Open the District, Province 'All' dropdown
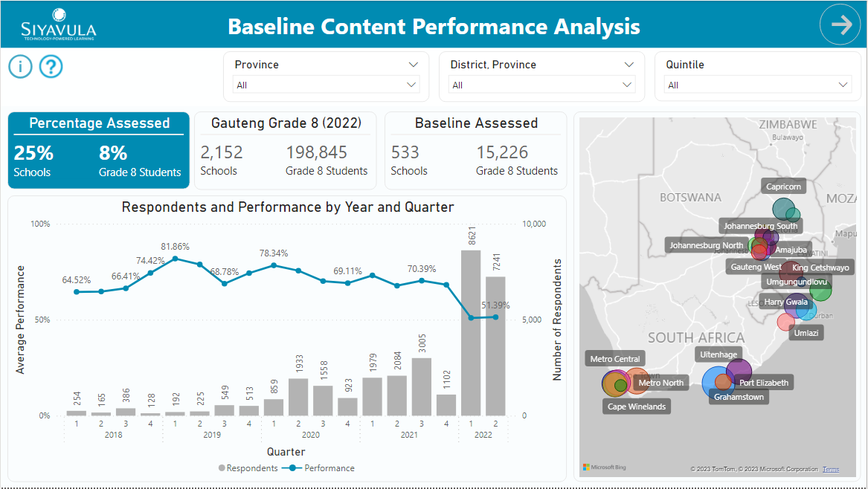 point(541,85)
